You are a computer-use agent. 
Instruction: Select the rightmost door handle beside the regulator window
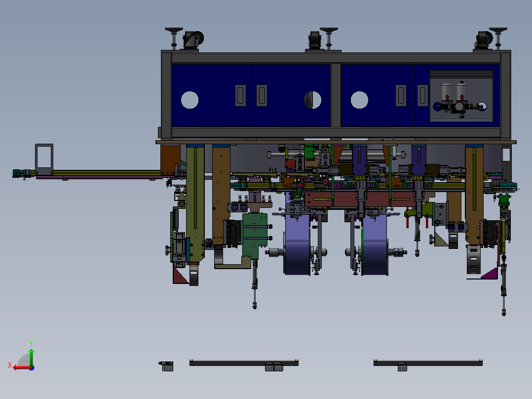tap(422, 95)
